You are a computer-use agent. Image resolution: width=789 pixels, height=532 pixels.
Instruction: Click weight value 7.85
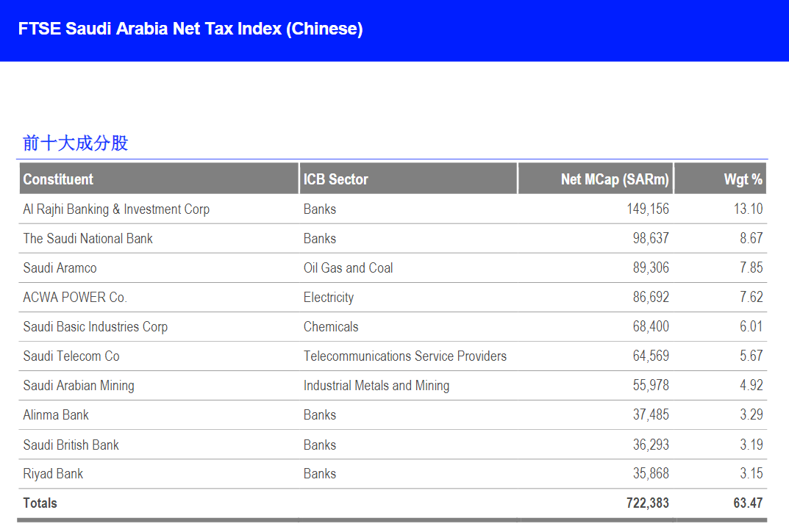click(751, 268)
